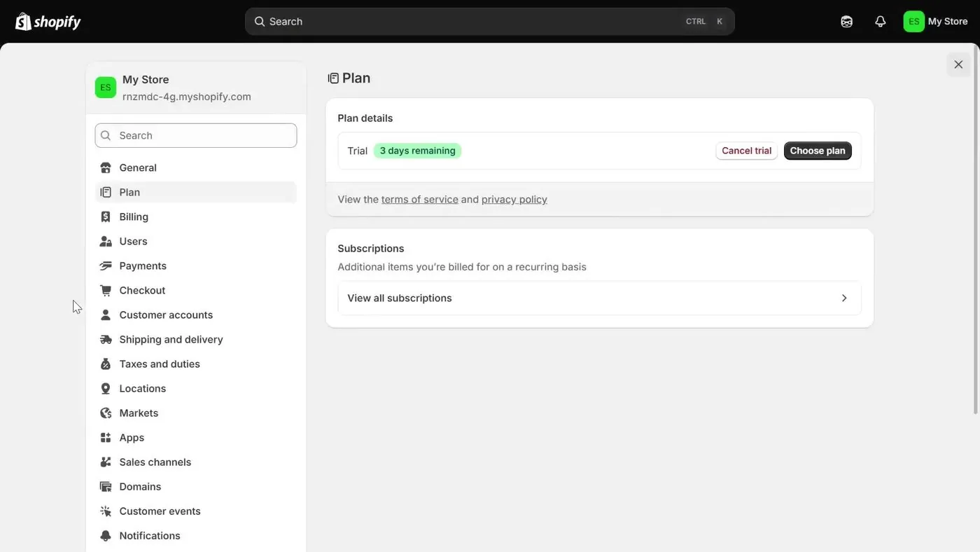980x552 pixels.
Task: Open the terms of service link
Action: (x=420, y=200)
